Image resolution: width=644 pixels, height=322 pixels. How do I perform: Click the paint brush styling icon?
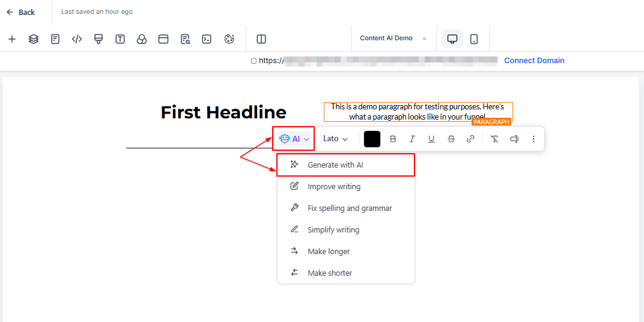tap(99, 39)
